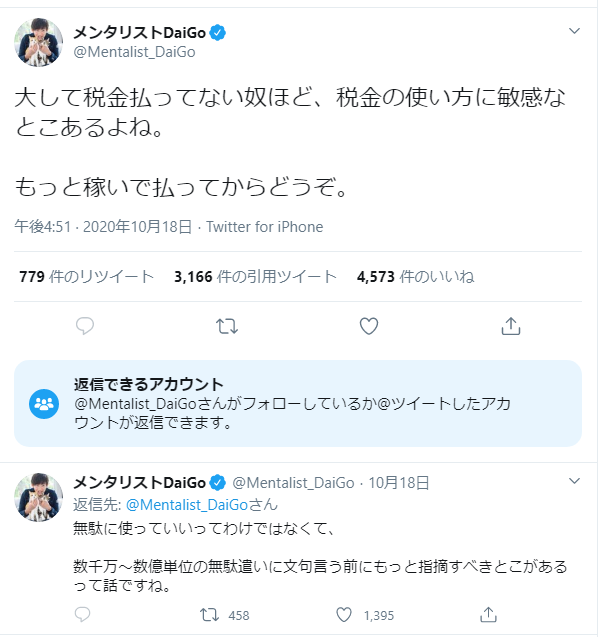Click the reply icon on second tweet
602x637 pixels.
(x=86, y=614)
